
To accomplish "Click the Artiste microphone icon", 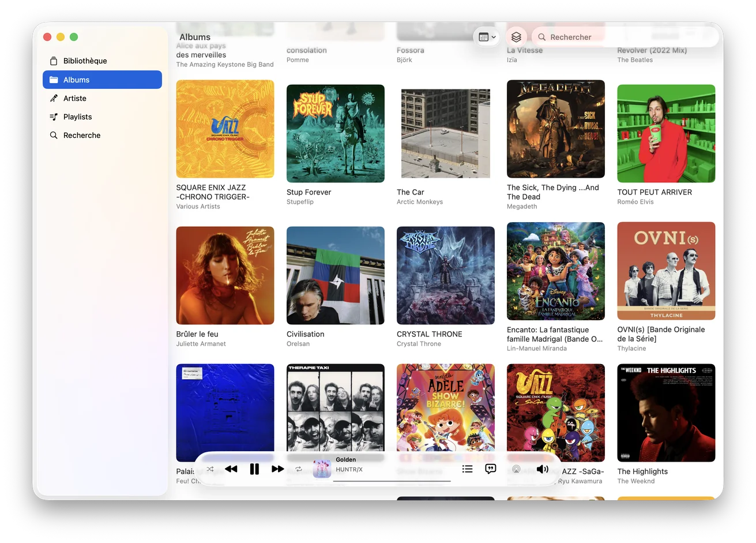I will point(54,98).
